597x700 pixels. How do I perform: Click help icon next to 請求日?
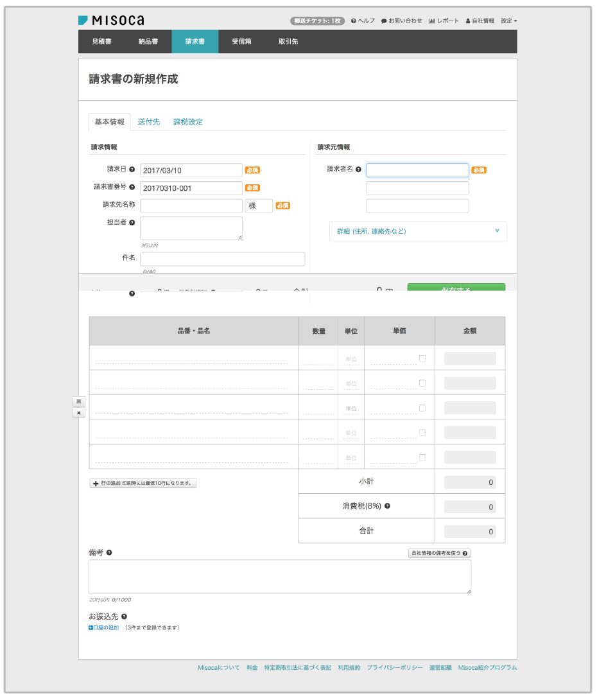(x=132, y=170)
